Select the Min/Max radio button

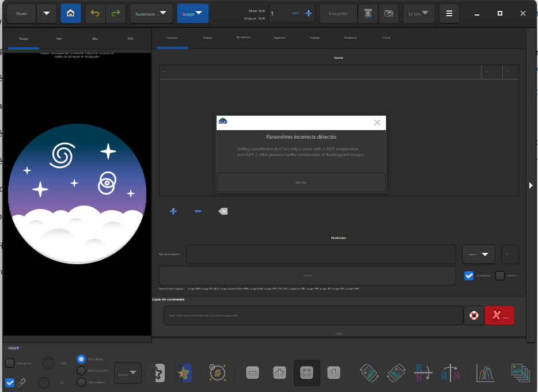(81, 359)
